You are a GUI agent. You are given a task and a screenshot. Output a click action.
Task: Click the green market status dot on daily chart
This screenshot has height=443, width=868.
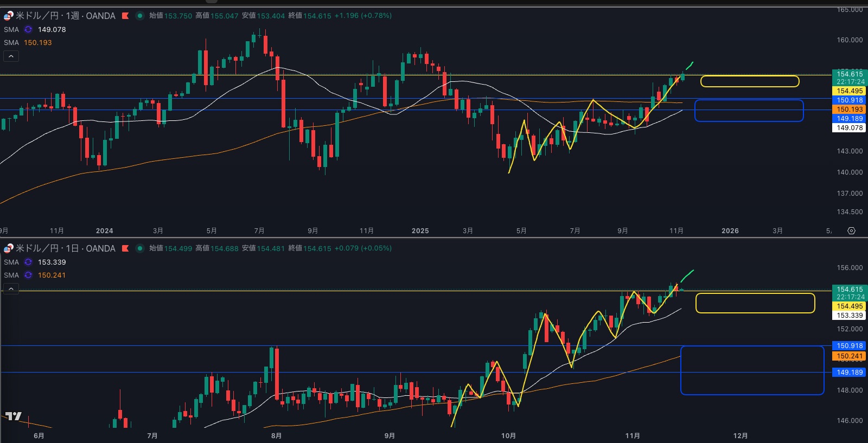(140, 248)
